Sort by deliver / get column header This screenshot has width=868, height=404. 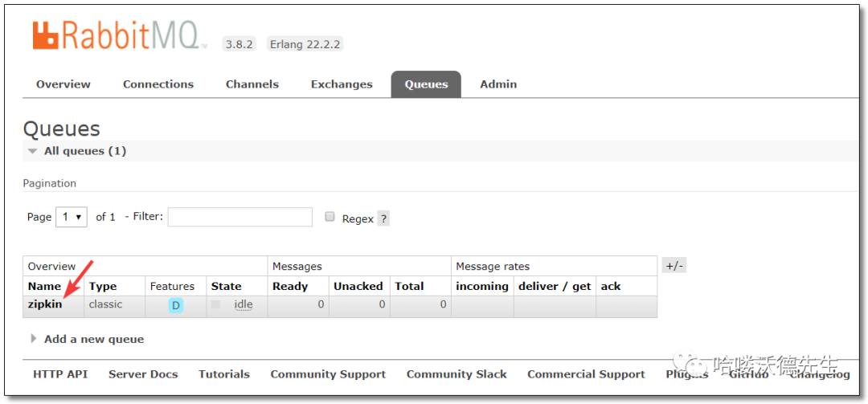click(x=555, y=286)
